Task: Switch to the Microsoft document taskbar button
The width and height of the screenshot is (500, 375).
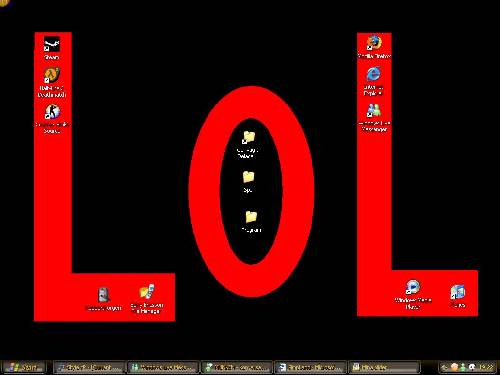Action: point(310,368)
